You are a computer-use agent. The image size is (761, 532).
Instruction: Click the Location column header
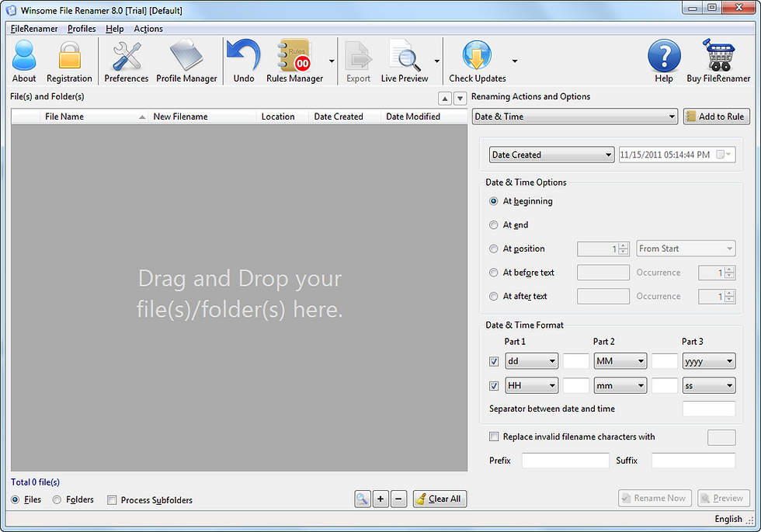click(282, 116)
